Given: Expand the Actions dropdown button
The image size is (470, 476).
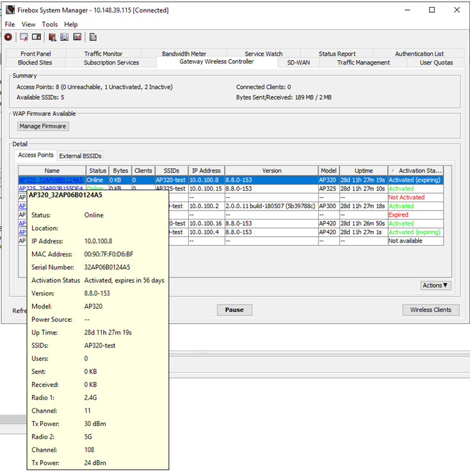Looking at the screenshot, I should coord(435,285).
